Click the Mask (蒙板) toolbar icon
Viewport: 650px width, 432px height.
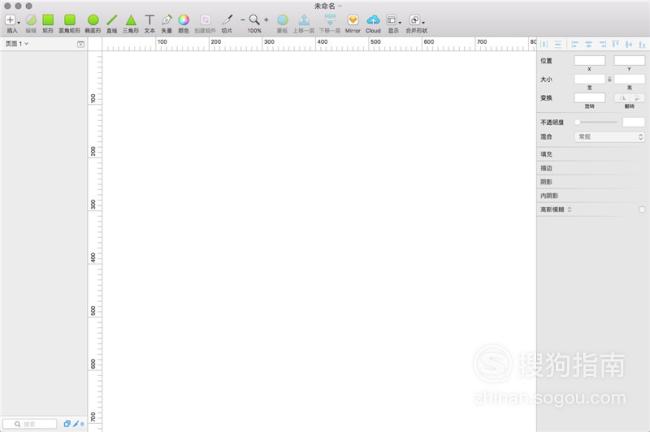tap(282, 20)
